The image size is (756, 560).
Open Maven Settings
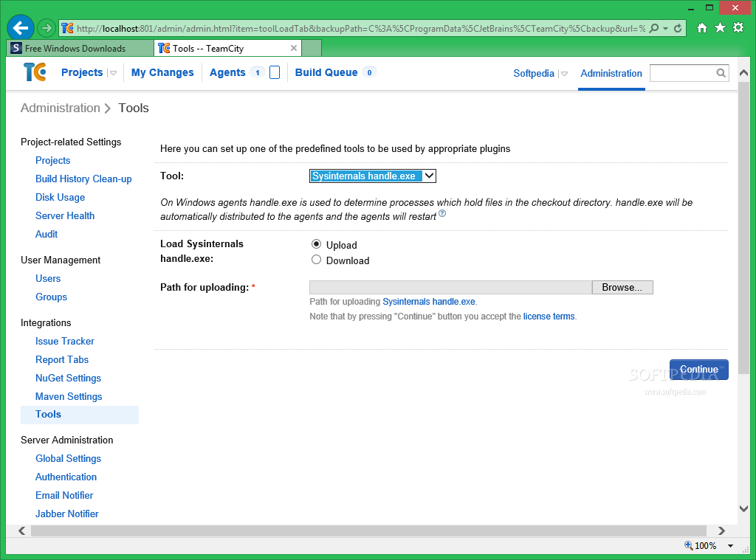click(69, 397)
